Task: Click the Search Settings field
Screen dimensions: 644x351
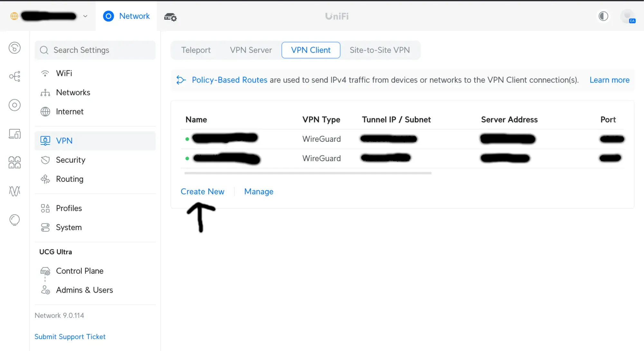Action: [x=95, y=50]
